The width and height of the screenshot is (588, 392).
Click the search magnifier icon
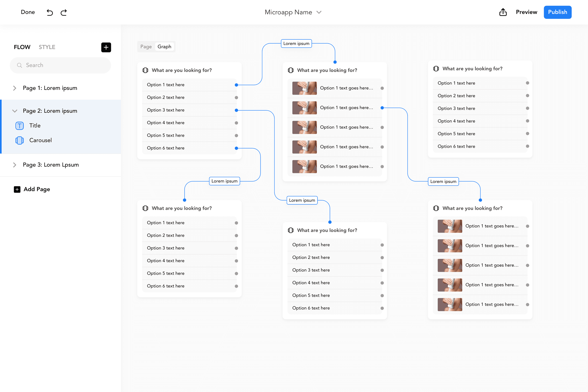point(20,65)
